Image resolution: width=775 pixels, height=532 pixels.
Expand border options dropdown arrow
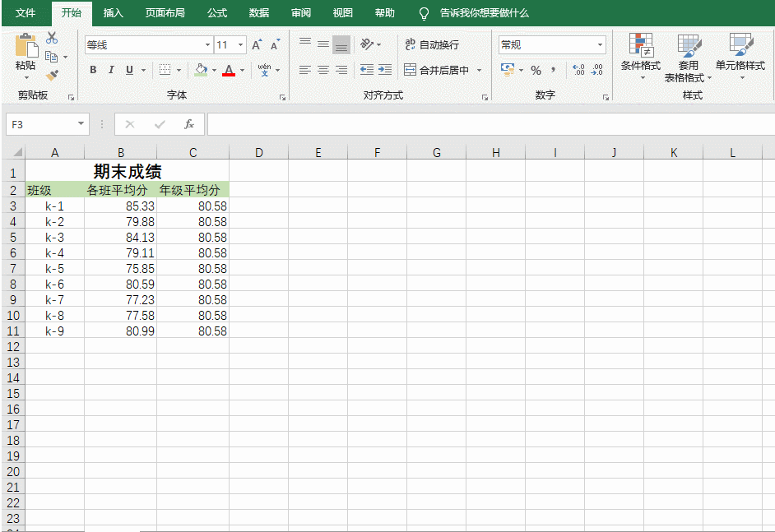179,70
